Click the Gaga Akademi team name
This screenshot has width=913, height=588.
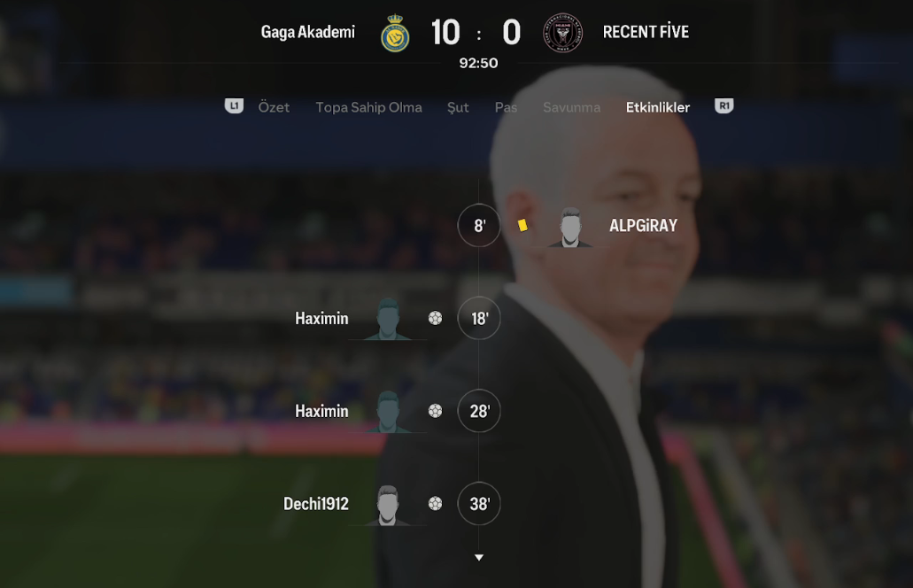click(x=307, y=32)
